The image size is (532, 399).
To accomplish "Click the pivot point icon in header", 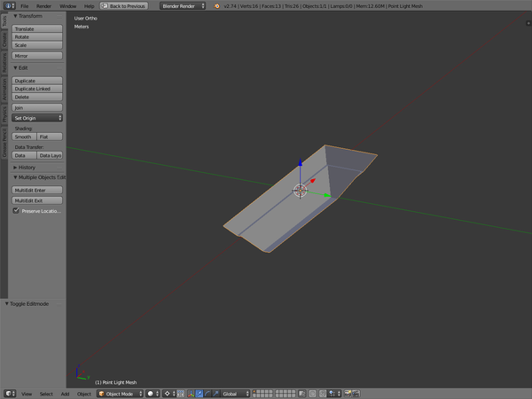I will point(168,393).
